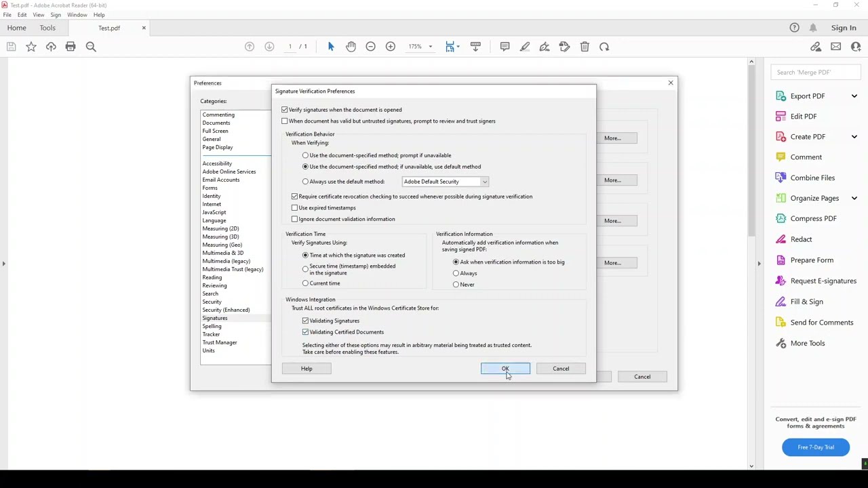Uncheck Validating Certified Documents checkbox
This screenshot has width=868, height=488.
click(305, 332)
